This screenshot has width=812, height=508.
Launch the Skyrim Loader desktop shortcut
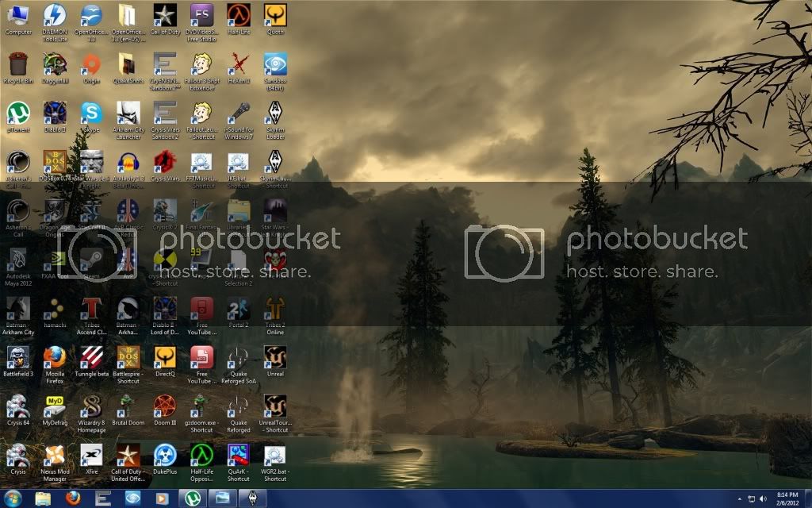point(274,114)
